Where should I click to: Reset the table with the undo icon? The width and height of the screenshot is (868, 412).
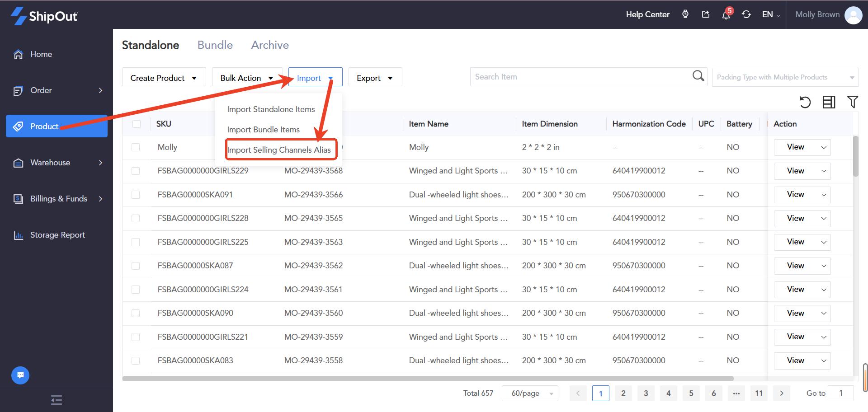click(805, 102)
